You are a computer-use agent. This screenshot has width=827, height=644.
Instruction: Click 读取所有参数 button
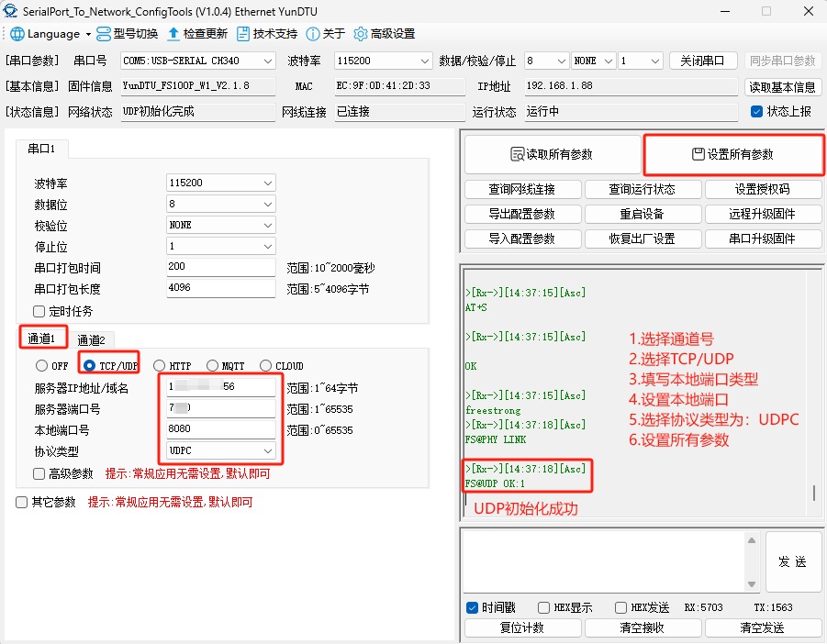553,154
